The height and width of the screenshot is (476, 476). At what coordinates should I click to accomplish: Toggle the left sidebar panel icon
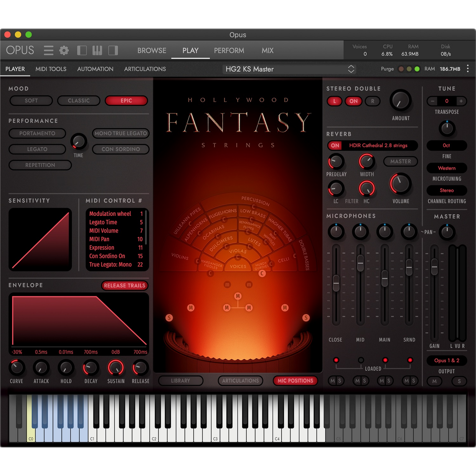pos(81,50)
